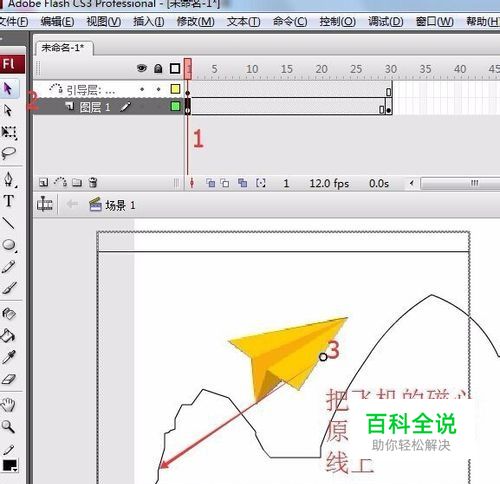500x484 pixels.
Task: Select the Free Transform tool
Action: pos(9,132)
